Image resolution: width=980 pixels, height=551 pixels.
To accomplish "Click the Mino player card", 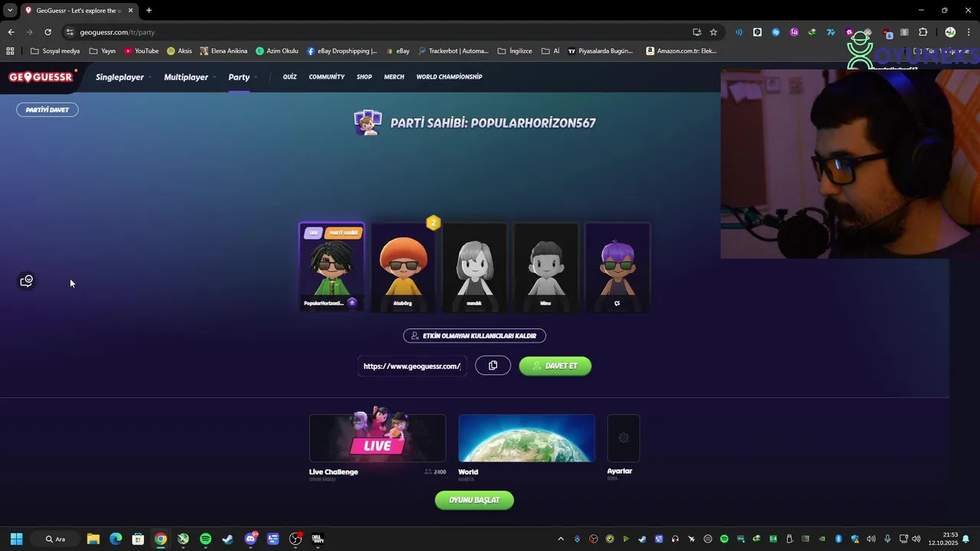I will (546, 268).
